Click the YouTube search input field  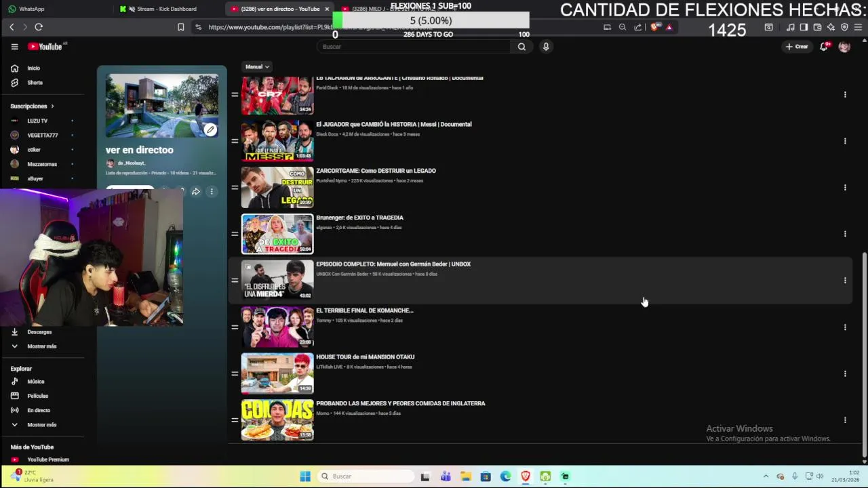(x=414, y=47)
